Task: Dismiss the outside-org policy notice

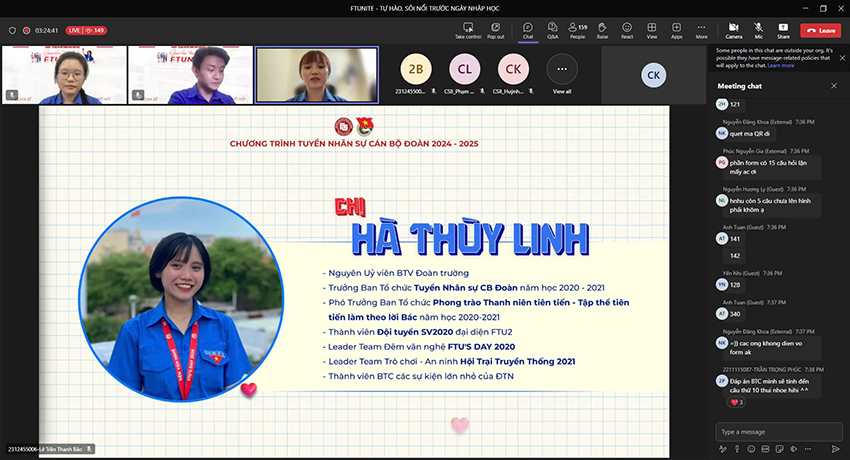Action: tap(842, 58)
